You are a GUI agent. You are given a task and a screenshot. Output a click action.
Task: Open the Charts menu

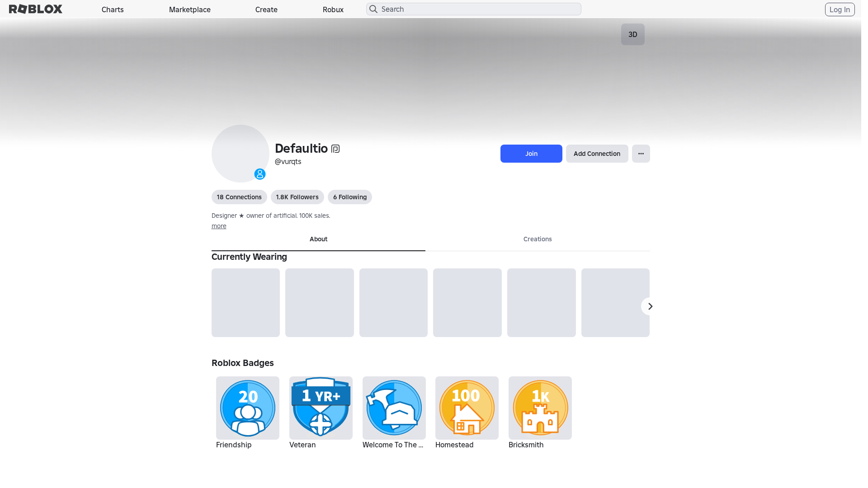113,9
